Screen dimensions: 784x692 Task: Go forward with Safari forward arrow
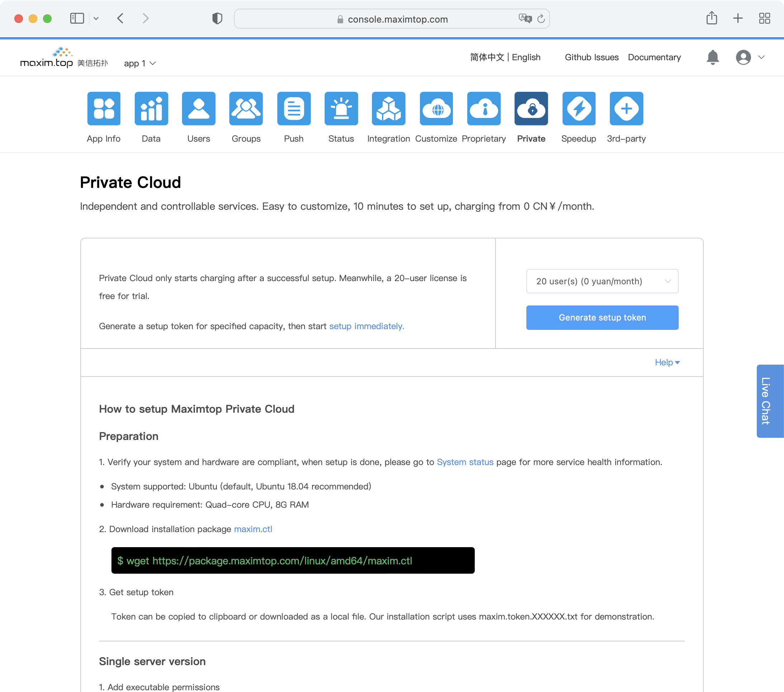point(145,18)
